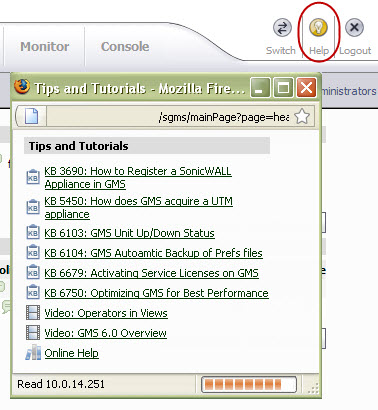Close the Tips and Tutorials window
Screen dimensions: 378x410
pyautogui.click(x=306, y=87)
